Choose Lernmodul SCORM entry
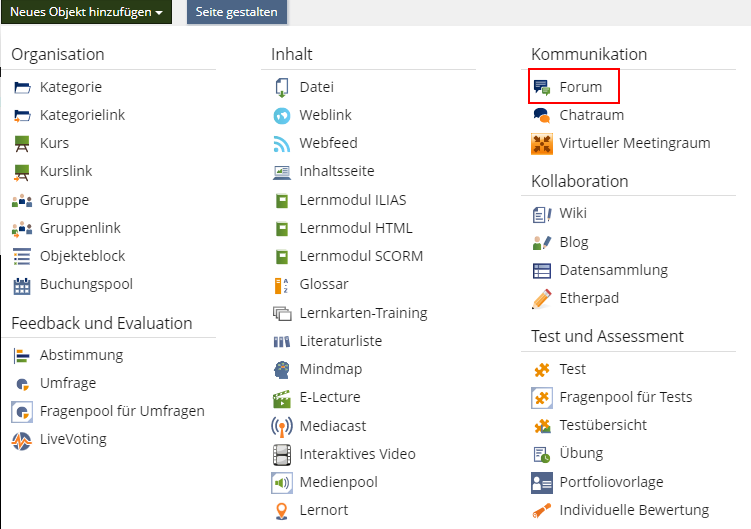This screenshot has height=529, width=751. (x=360, y=256)
